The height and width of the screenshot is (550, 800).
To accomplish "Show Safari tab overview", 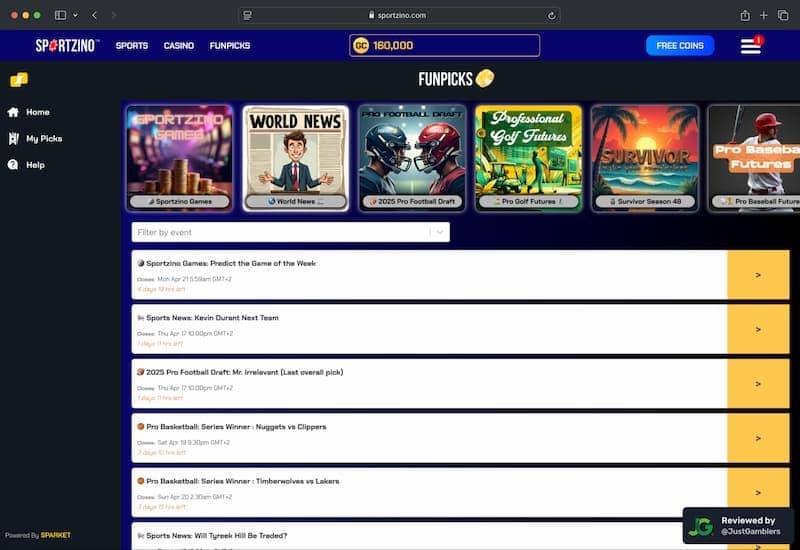I will point(783,15).
